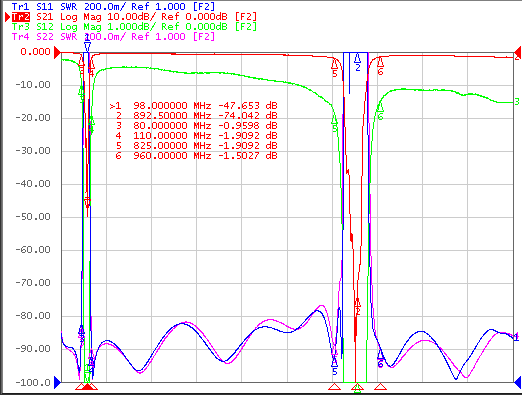Select the Tr4 S22 SWR trace label
This screenshot has width=522, height=395.
(x=113, y=36)
